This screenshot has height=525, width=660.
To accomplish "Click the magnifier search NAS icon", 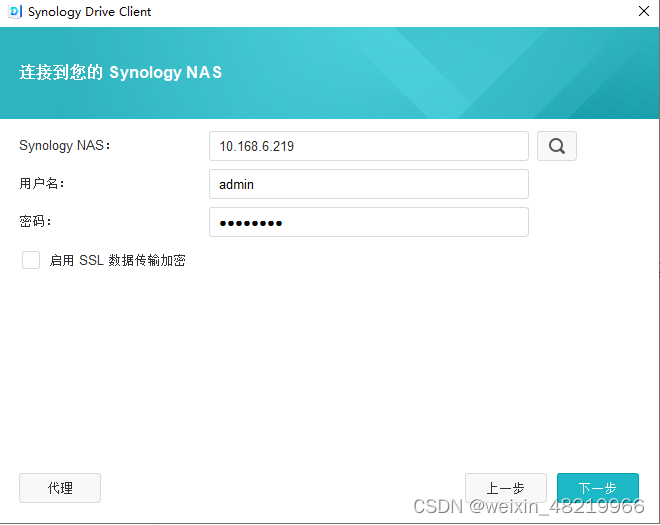I will click(556, 146).
